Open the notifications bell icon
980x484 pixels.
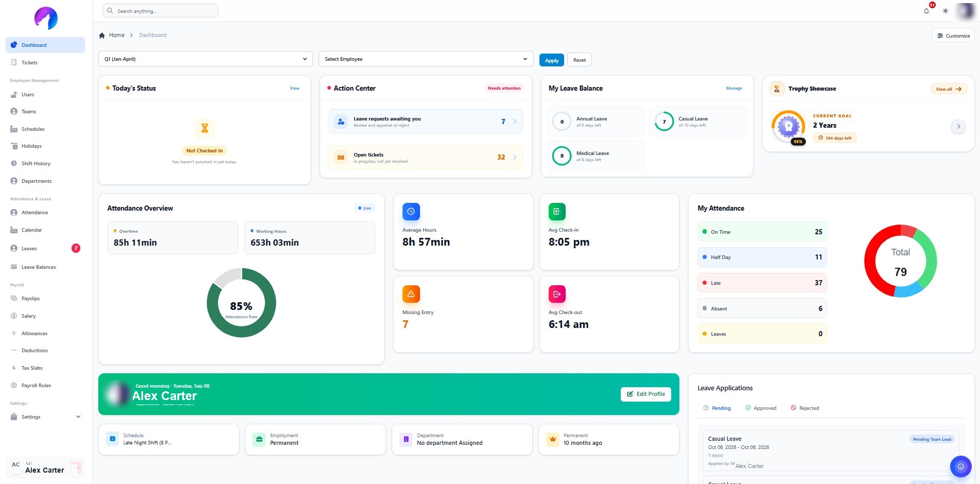pos(926,11)
